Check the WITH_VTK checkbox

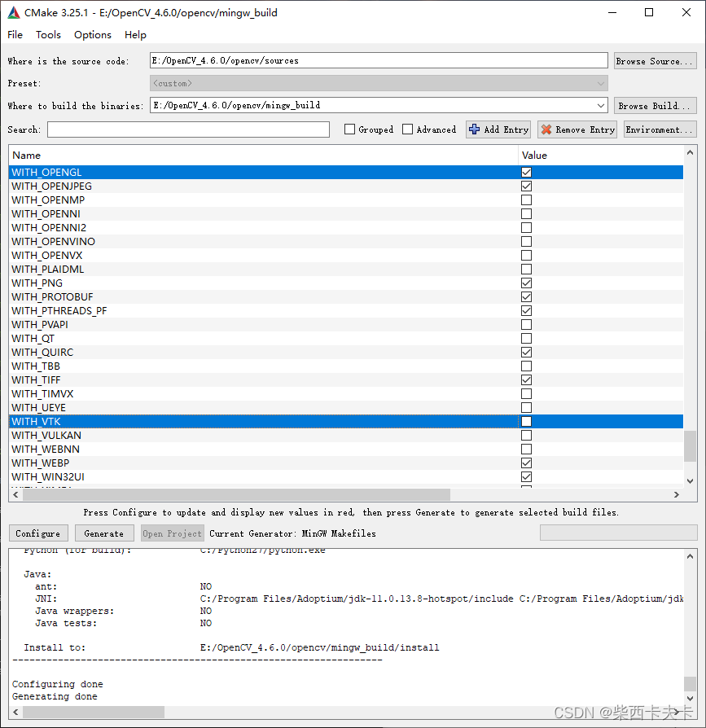[526, 422]
